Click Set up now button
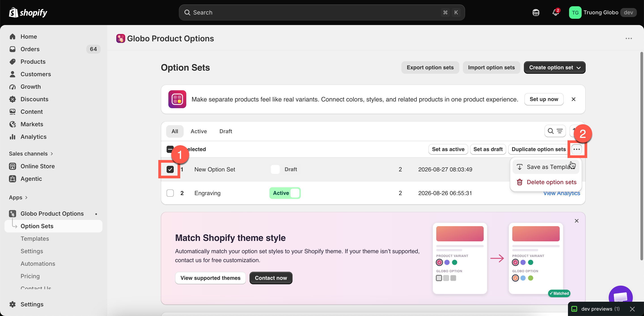This screenshot has height=316, width=644. pyautogui.click(x=544, y=99)
